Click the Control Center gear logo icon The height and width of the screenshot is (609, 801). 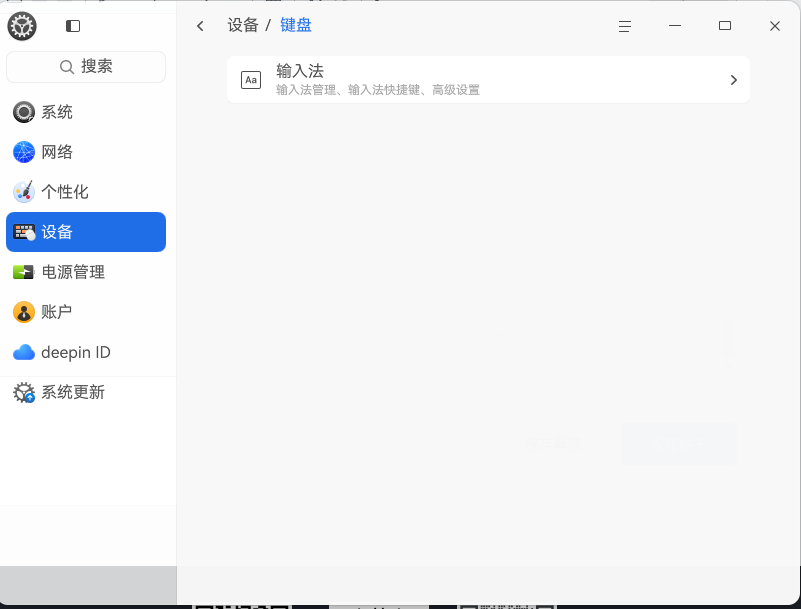[22, 26]
